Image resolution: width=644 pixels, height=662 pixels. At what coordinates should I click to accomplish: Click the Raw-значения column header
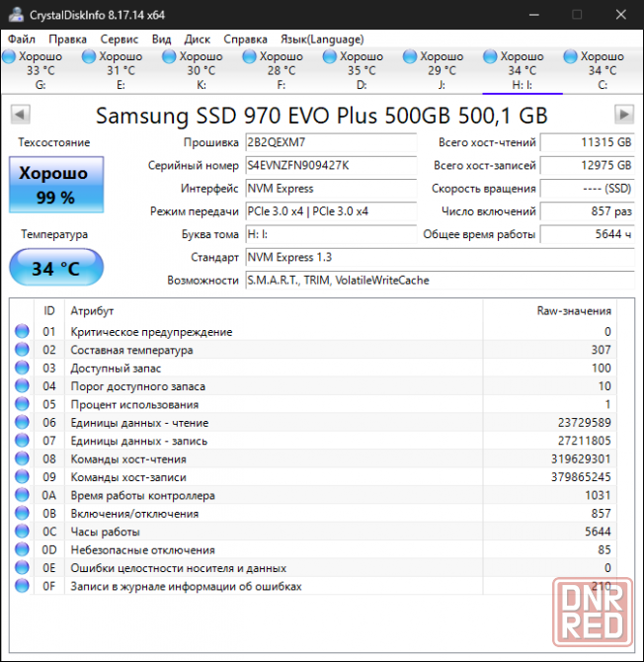tap(550, 310)
